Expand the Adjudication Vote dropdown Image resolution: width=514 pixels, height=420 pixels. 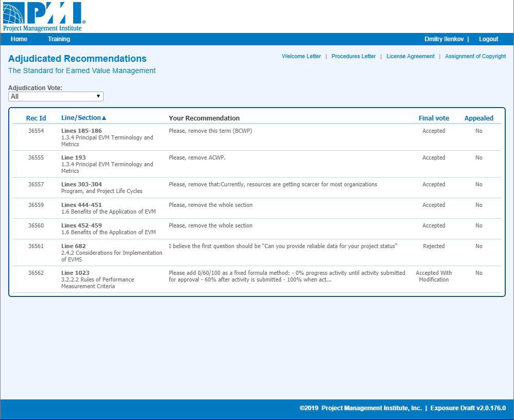[56, 96]
